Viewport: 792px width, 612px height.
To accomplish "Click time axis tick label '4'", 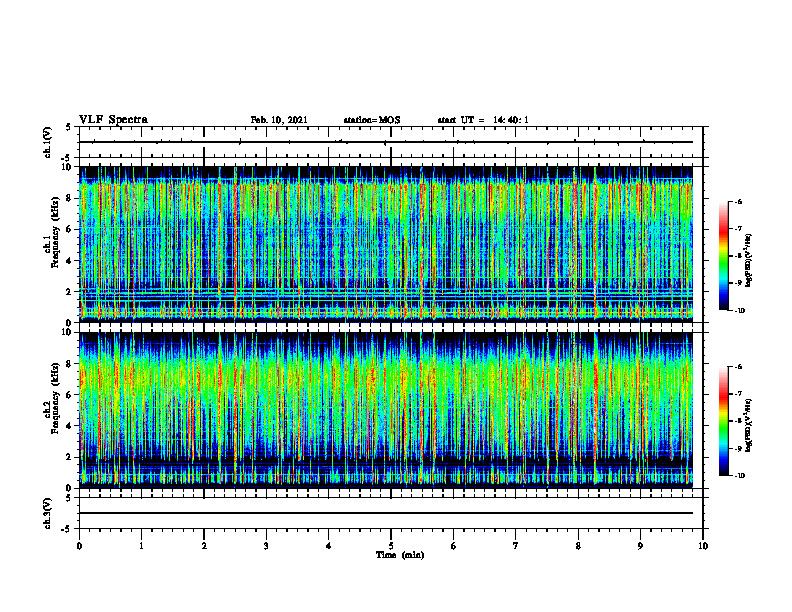I will 329,546.
